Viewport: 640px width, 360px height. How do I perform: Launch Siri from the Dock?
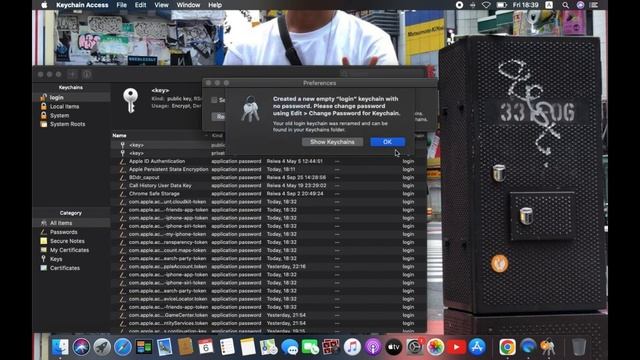81,347
